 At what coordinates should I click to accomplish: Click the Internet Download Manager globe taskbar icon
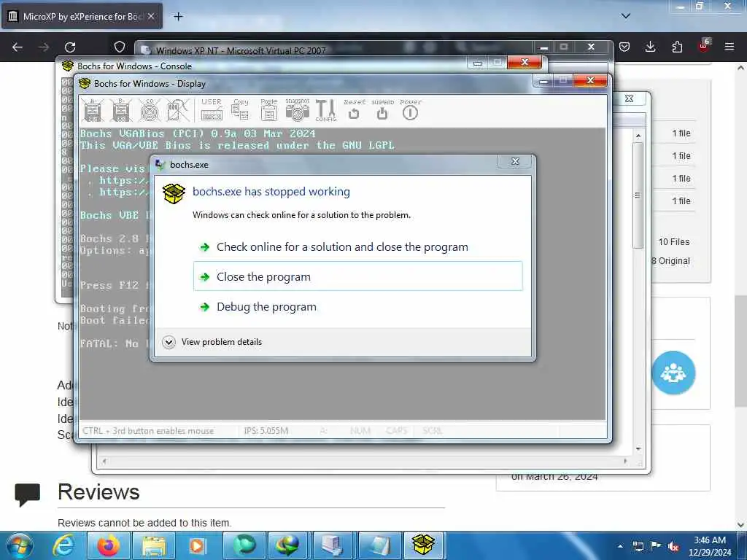point(289,545)
